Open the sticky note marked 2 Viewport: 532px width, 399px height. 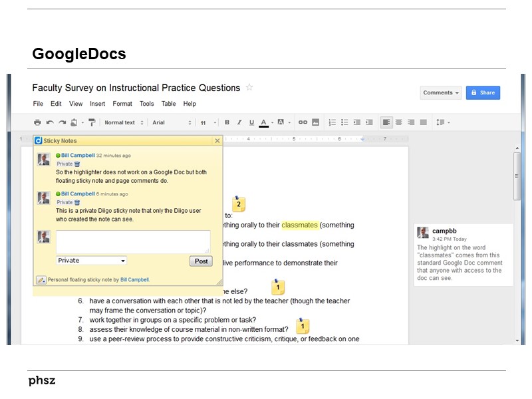(239, 204)
